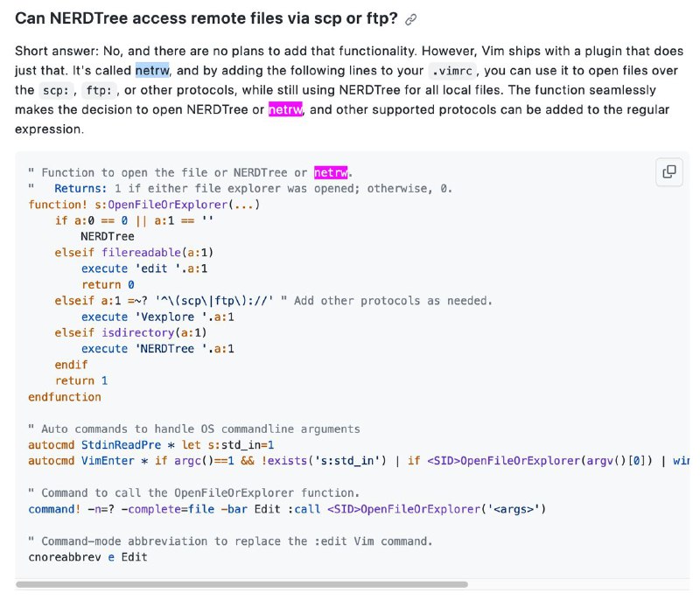Screen dimensions: 700x600
Task: Click the autocmd StdinReadPre line
Action: pyautogui.click(x=150, y=445)
